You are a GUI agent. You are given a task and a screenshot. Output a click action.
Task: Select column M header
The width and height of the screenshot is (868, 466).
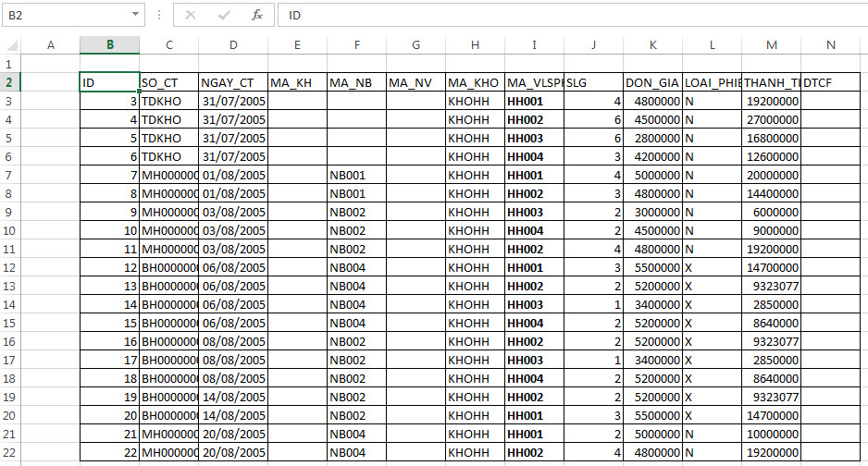point(771,45)
